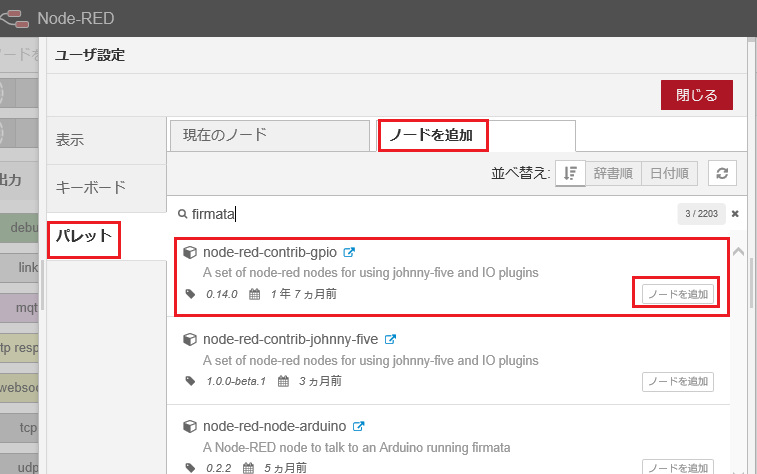Click the sort order icon button
This screenshot has width=757, height=474.
(x=570, y=172)
